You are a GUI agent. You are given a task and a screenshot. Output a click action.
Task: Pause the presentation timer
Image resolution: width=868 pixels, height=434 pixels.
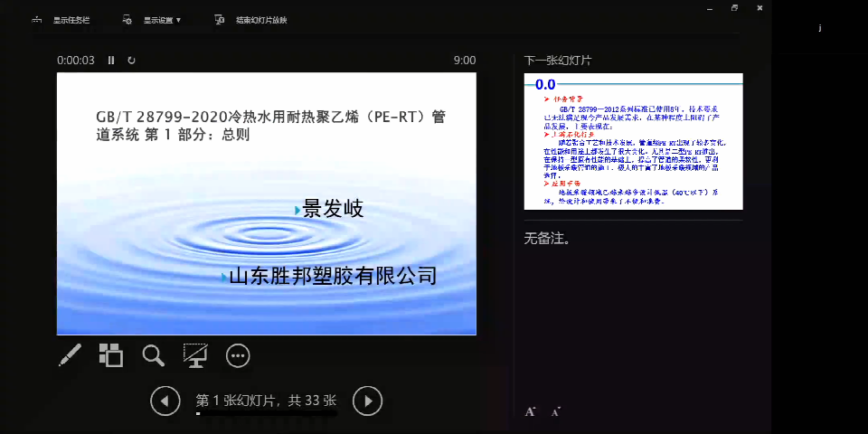tap(111, 61)
